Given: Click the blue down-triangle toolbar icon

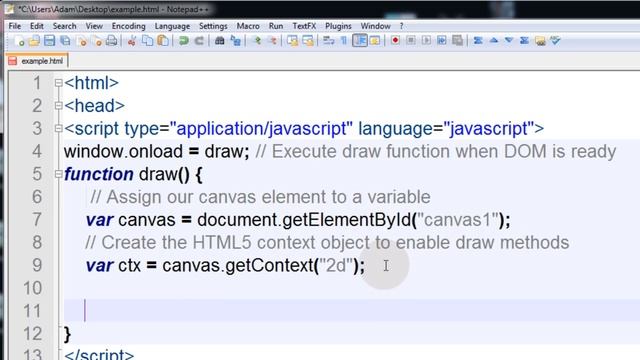Looking at the screenshot, I should pos(509,41).
